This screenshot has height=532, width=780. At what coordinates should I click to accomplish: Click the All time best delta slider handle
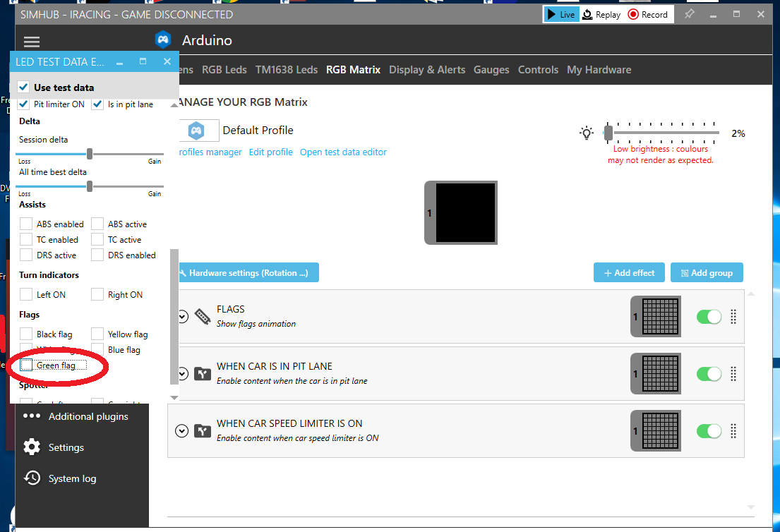pos(90,186)
